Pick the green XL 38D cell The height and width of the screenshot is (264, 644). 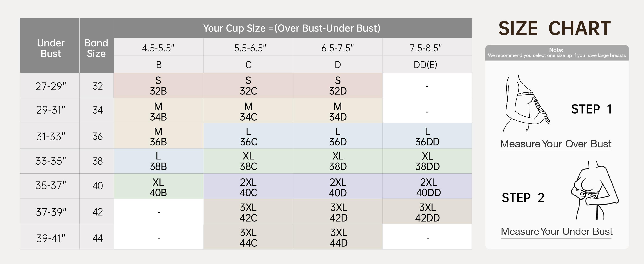(x=338, y=161)
